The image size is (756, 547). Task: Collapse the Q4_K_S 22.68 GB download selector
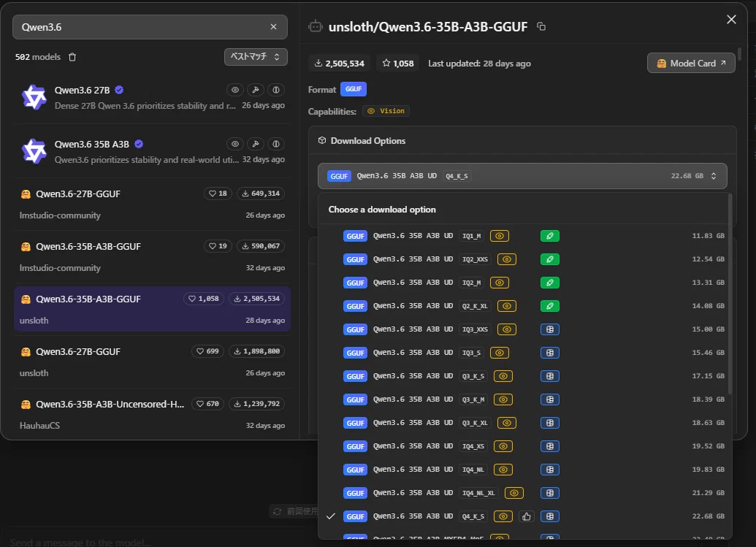522,176
